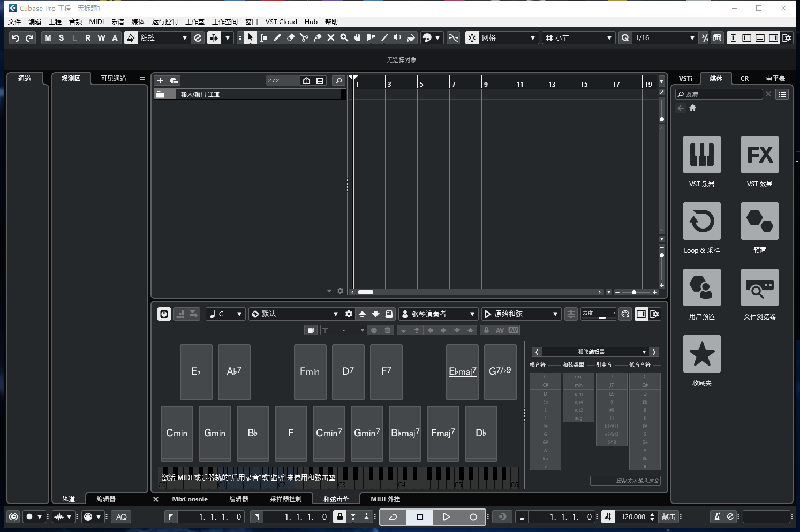This screenshot has height=532, width=800.
Task: Select the Play speaker tool
Action: pyautogui.click(x=397, y=37)
